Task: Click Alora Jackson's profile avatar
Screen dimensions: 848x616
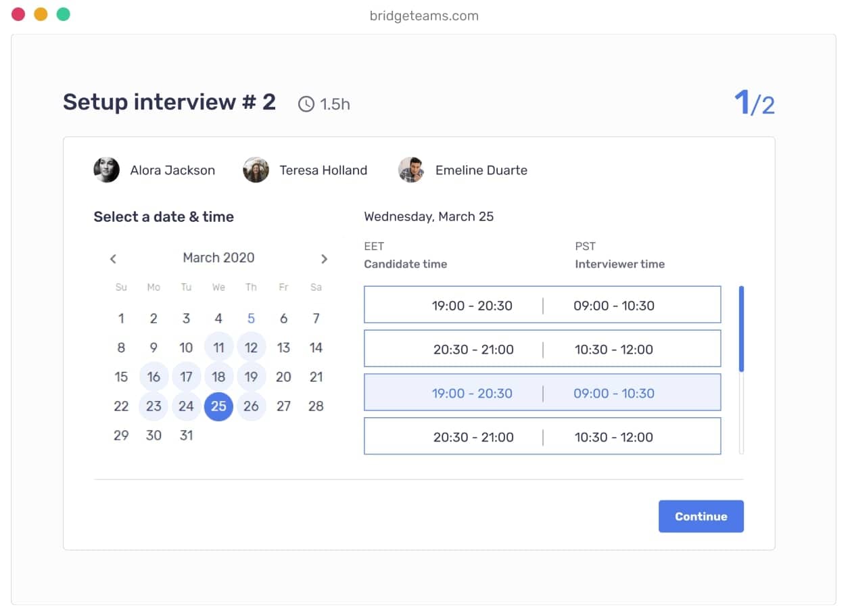Action: pyautogui.click(x=106, y=170)
